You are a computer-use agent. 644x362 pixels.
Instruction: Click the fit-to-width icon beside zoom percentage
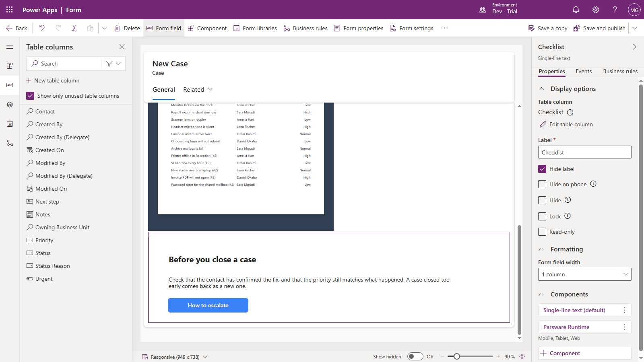click(x=522, y=356)
